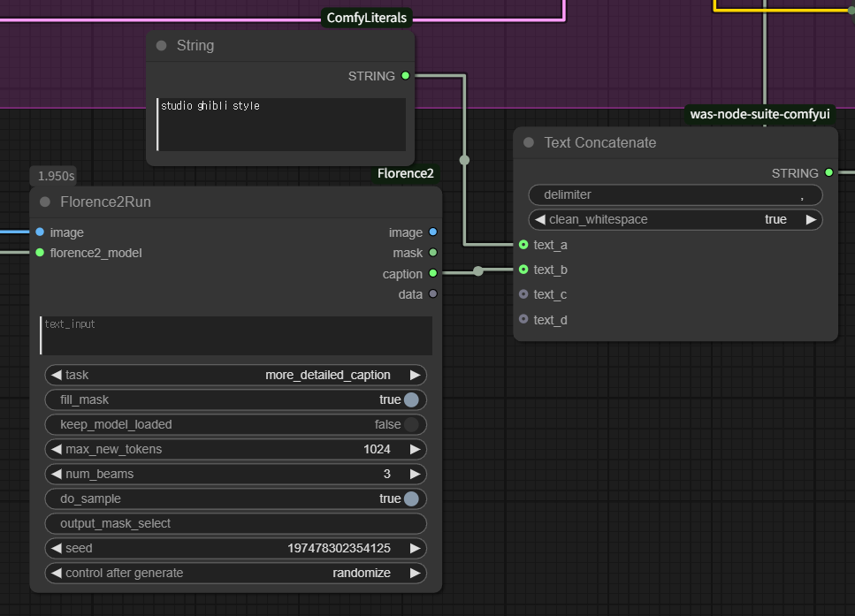Click the studio ghibli style text box
This screenshot has width=855, height=616.
click(281, 125)
